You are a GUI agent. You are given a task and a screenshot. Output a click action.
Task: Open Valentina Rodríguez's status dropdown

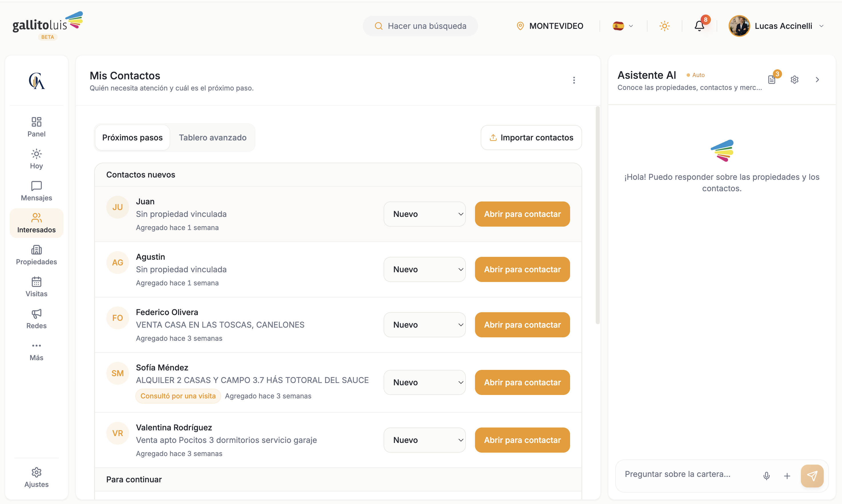click(424, 440)
